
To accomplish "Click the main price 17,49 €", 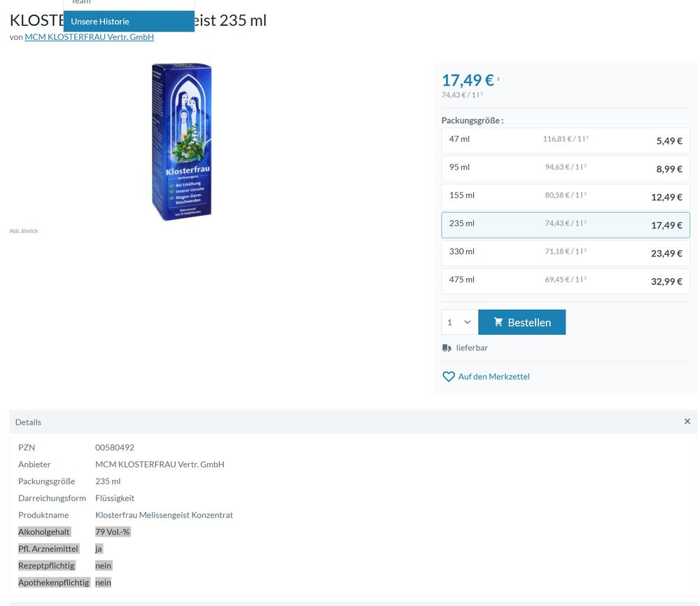I will (x=468, y=81).
